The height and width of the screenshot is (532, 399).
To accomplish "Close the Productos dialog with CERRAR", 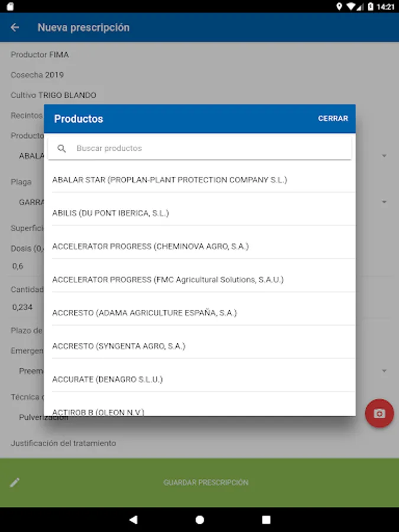I will [333, 118].
